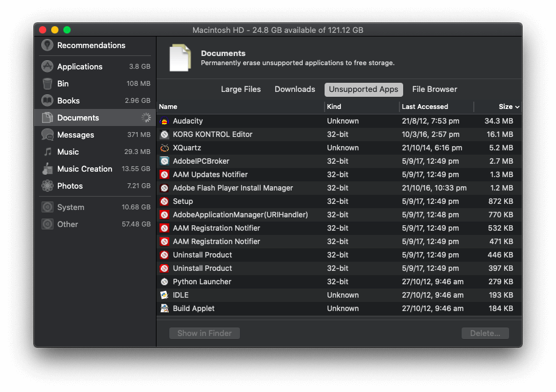The width and height of the screenshot is (556, 392).
Task: Select the Build Applet row name
Action: tap(194, 309)
